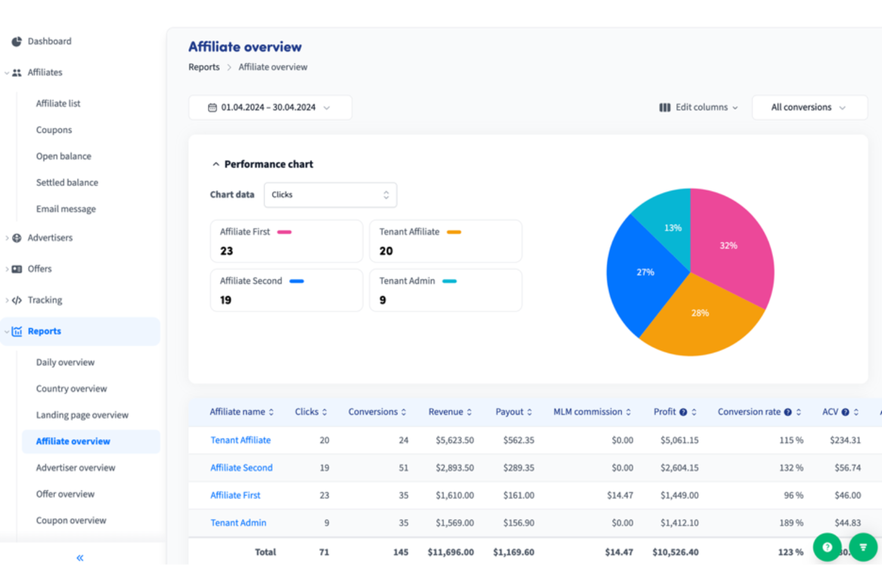The image size is (882, 588).
Task: Select Daily overview under Reports
Action: coord(65,362)
